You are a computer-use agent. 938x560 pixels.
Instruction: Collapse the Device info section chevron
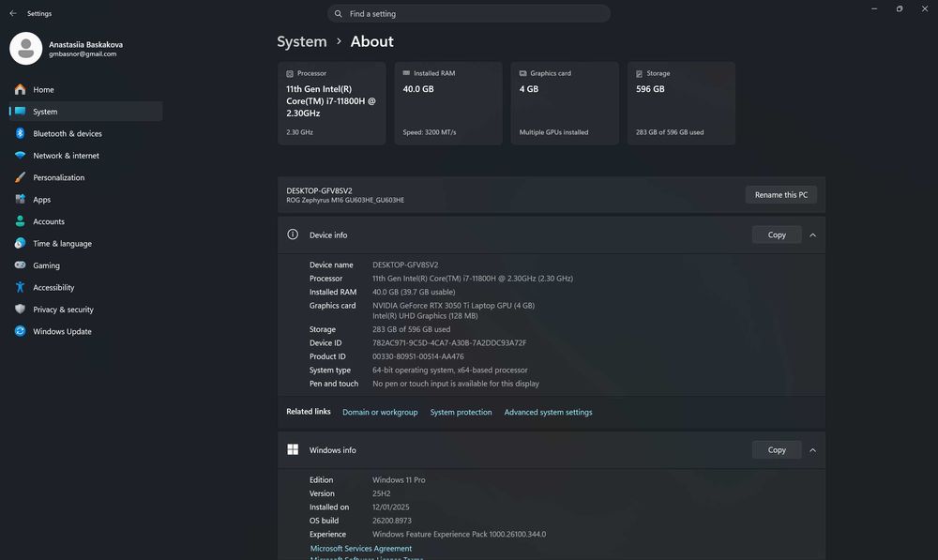[812, 235]
